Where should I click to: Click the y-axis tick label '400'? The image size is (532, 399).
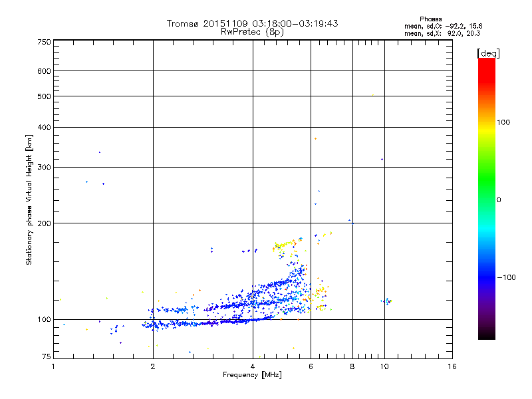tap(44, 127)
